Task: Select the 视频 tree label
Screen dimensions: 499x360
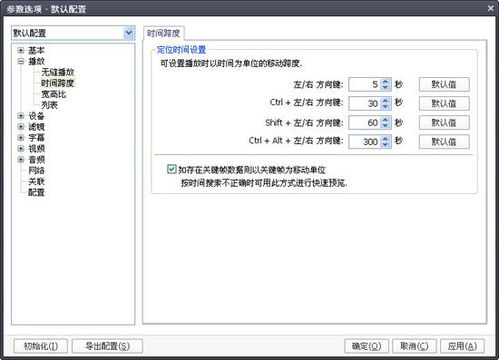Action: point(36,149)
